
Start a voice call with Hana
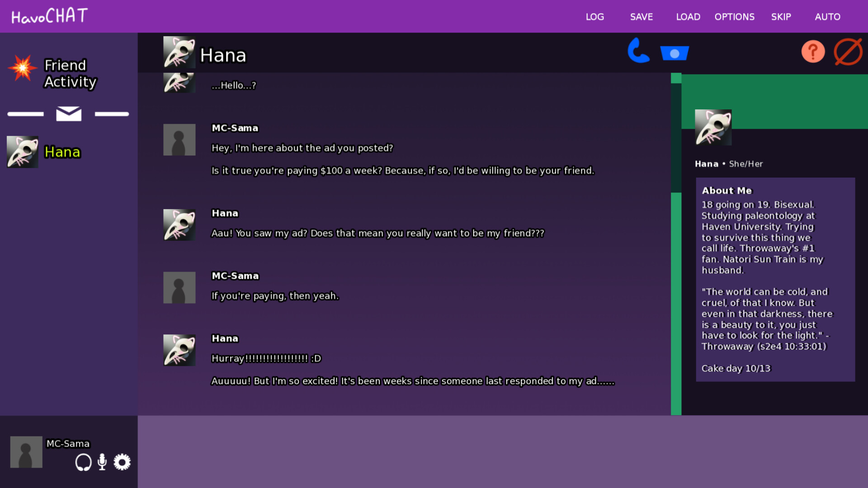pyautogui.click(x=638, y=51)
